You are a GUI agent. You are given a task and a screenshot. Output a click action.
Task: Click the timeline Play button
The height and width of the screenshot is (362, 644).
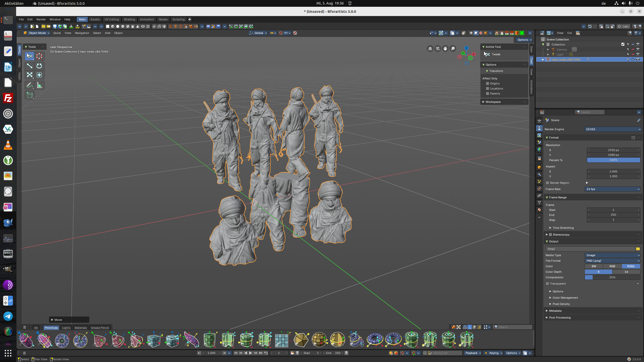[x=251, y=353]
